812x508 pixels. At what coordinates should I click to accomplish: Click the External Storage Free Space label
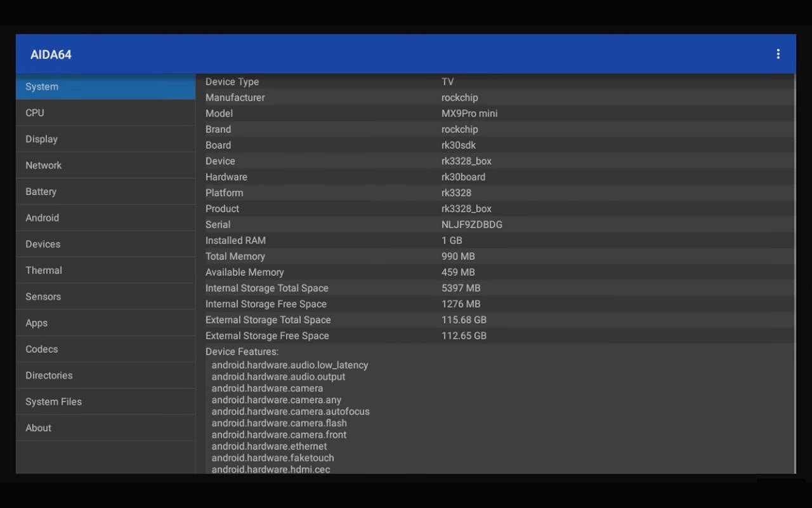click(268, 336)
